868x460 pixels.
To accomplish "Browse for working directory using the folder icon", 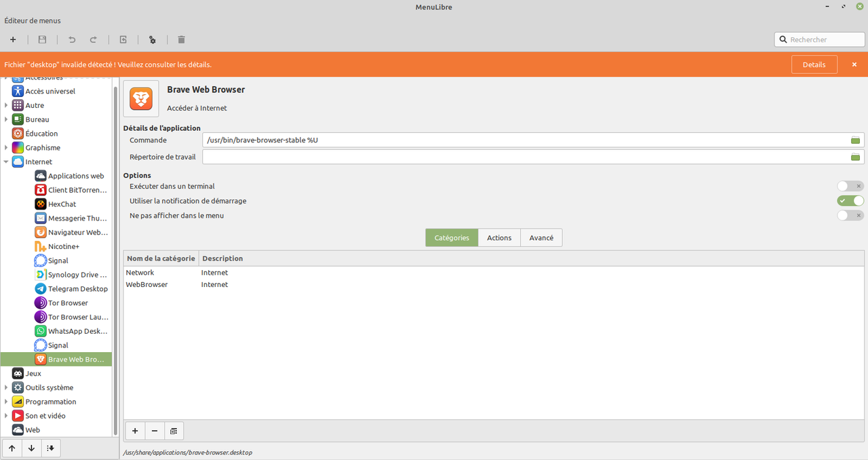I will (856, 157).
